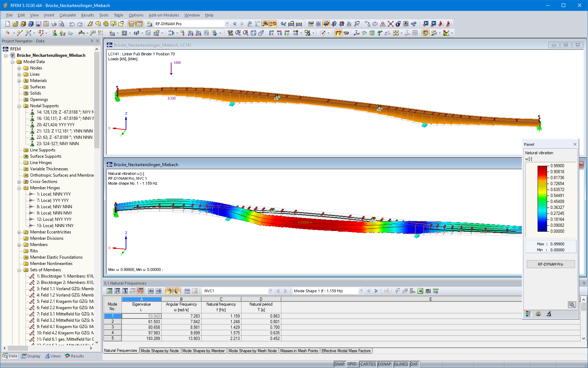Click the red cross delete icon
The image size is (588, 368).
point(390,24)
